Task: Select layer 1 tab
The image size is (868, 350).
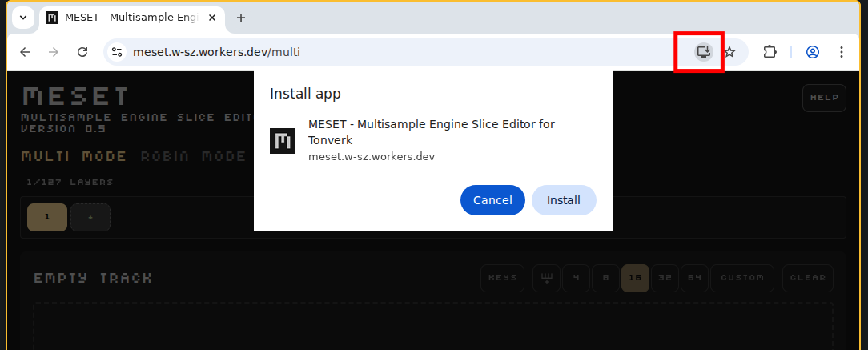Action: point(47,217)
